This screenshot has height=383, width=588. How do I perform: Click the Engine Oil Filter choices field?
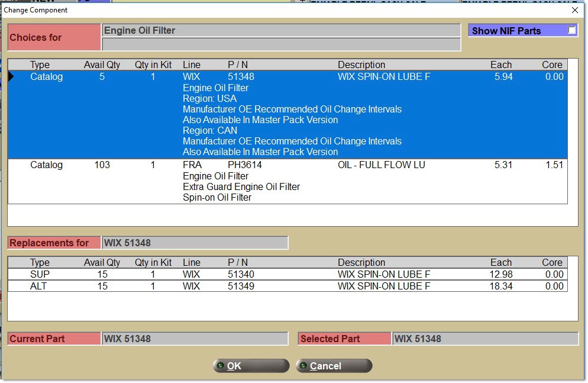pyautogui.click(x=281, y=30)
